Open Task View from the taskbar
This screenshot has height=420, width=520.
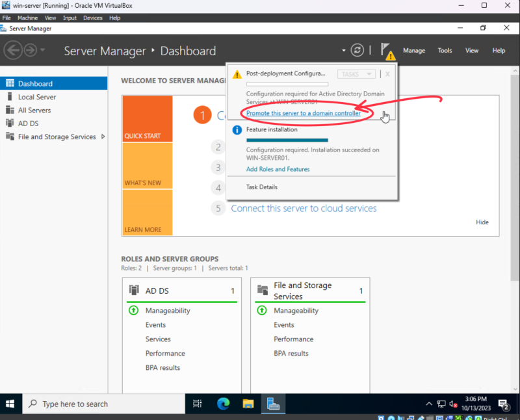(x=198, y=404)
